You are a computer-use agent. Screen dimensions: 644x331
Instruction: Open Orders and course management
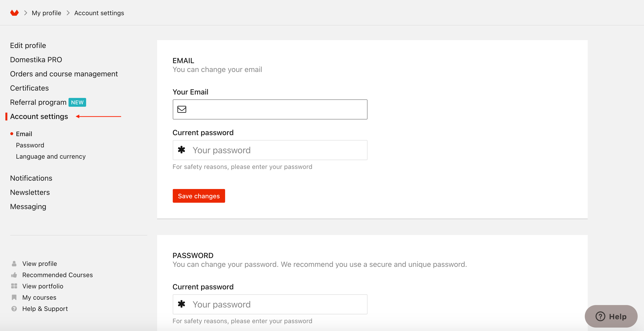[64, 74]
